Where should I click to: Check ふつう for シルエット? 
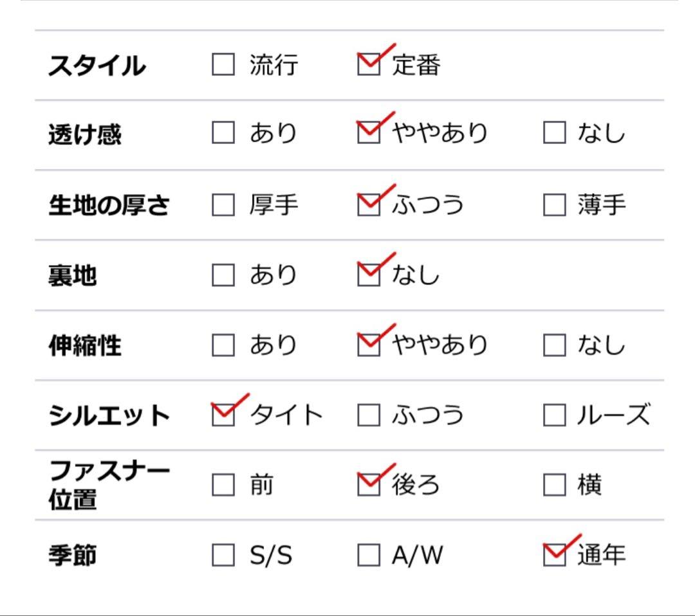369,415
